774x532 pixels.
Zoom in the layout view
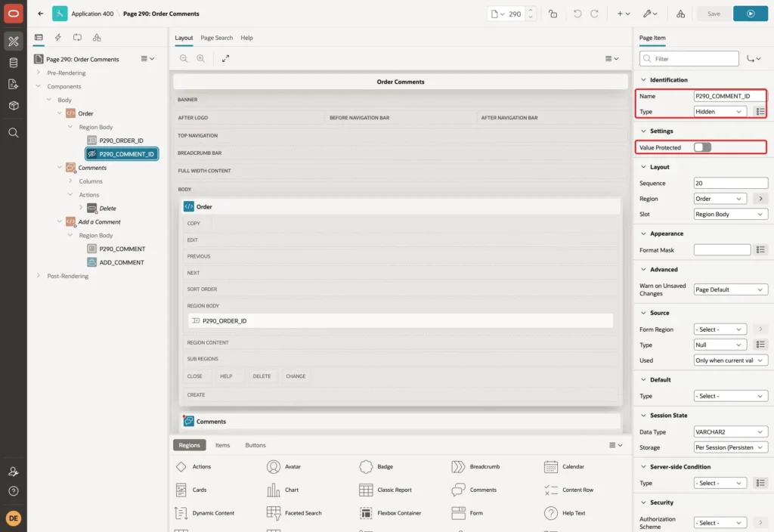[x=201, y=58]
